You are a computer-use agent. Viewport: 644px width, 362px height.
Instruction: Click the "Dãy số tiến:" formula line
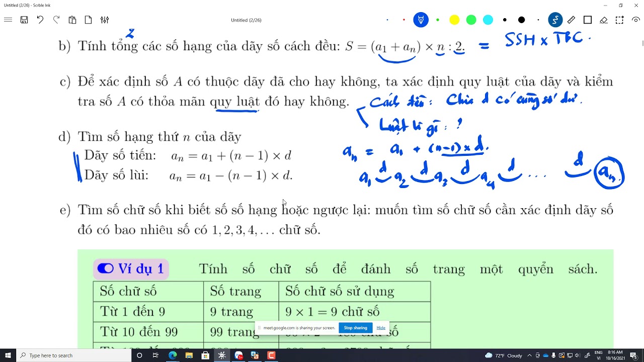pyautogui.click(x=188, y=156)
